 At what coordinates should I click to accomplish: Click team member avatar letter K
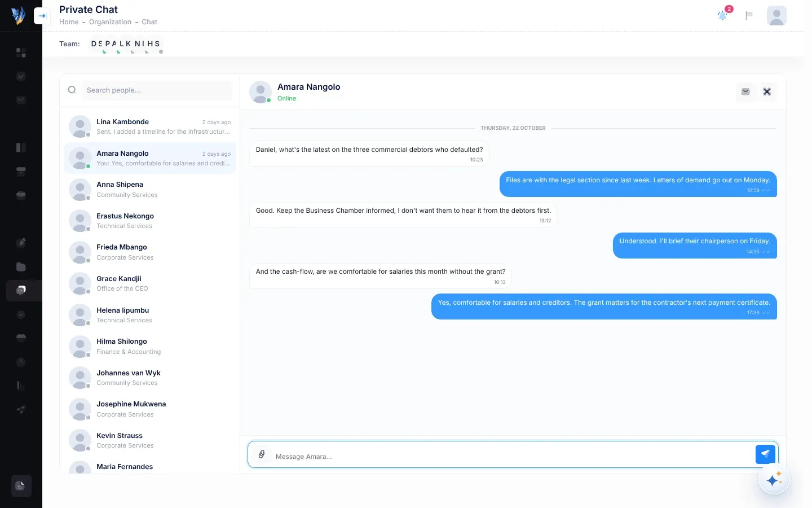(x=129, y=43)
